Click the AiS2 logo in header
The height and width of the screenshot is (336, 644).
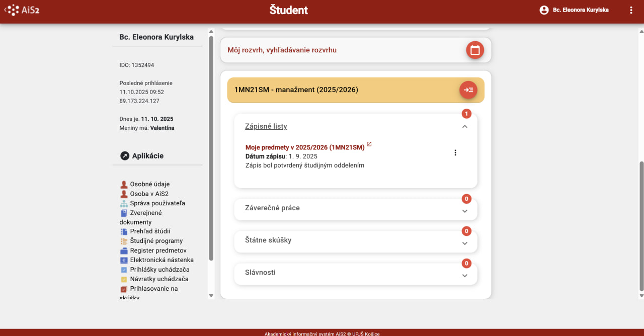[19, 10]
